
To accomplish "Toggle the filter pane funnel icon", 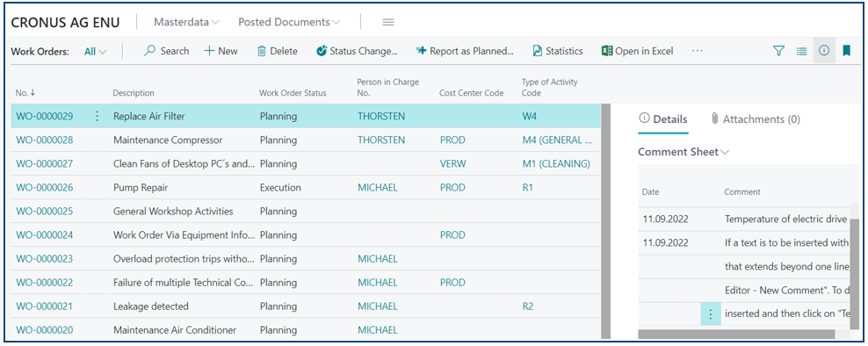I will point(779,51).
